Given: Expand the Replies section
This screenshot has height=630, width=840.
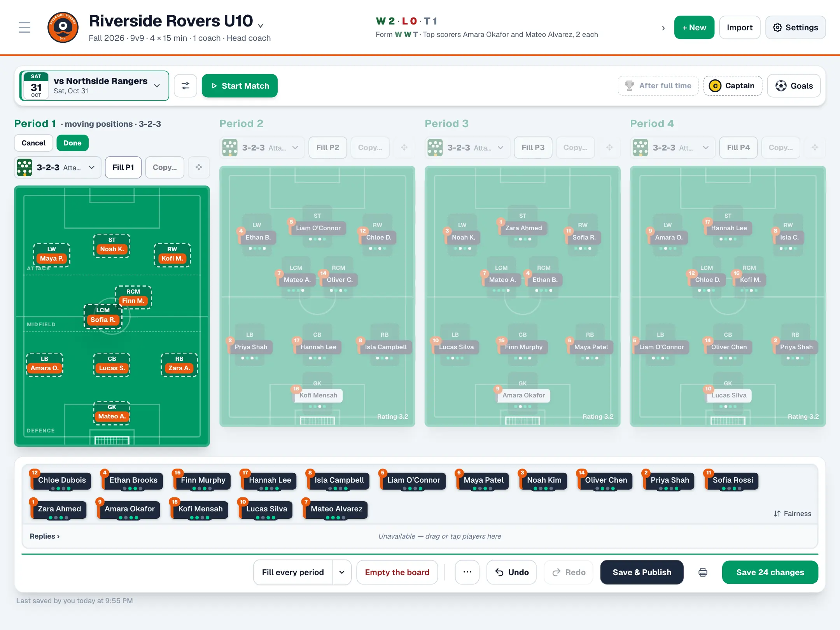Looking at the screenshot, I should 45,536.
